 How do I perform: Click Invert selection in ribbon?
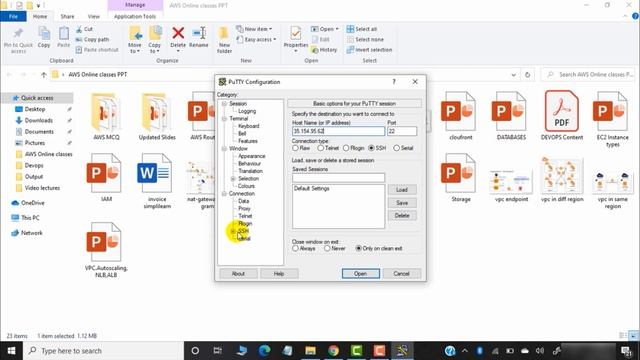pos(369,50)
